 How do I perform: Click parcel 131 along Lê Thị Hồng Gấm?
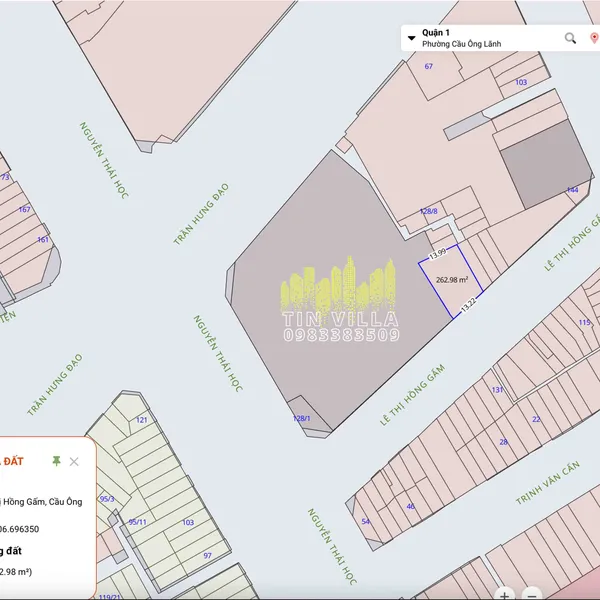496,390
